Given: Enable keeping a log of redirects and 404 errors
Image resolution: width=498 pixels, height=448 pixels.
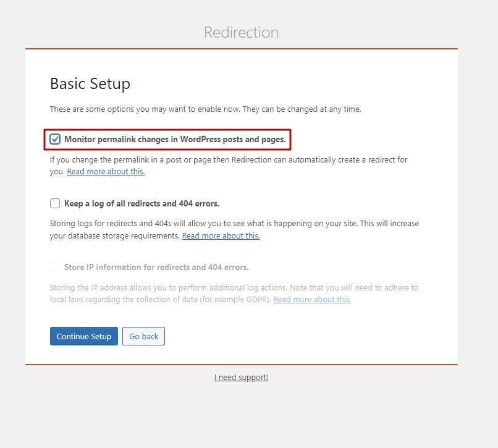Looking at the screenshot, I should pyautogui.click(x=55, y=203).
